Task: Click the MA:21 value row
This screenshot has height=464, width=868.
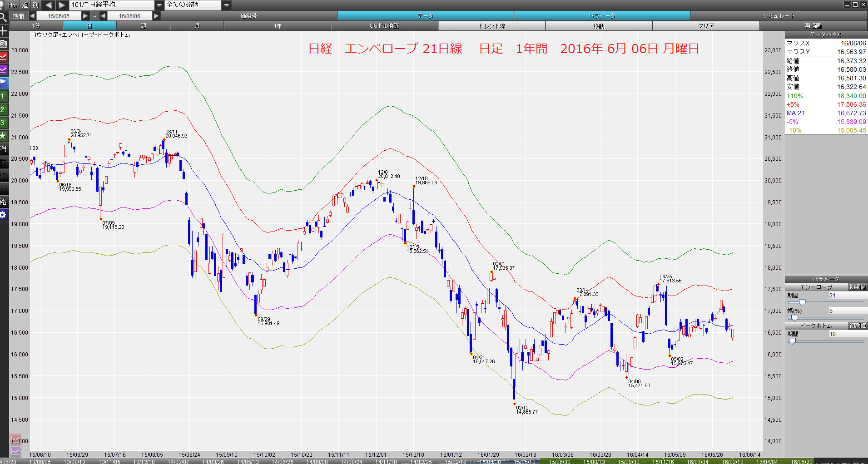Action: [826, 113]
